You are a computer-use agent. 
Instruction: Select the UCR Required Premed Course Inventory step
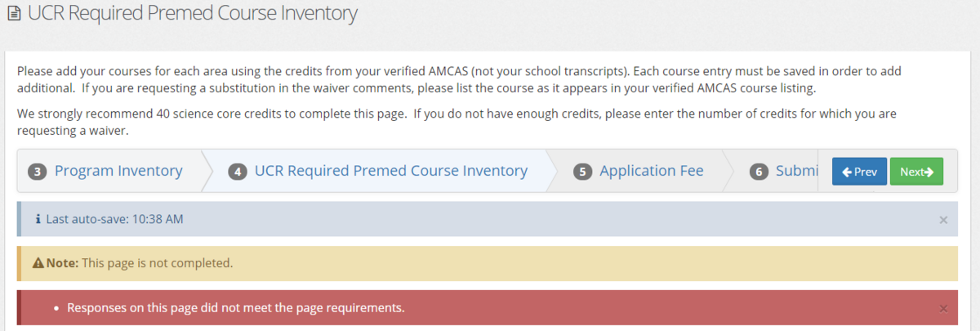point(390,171)
